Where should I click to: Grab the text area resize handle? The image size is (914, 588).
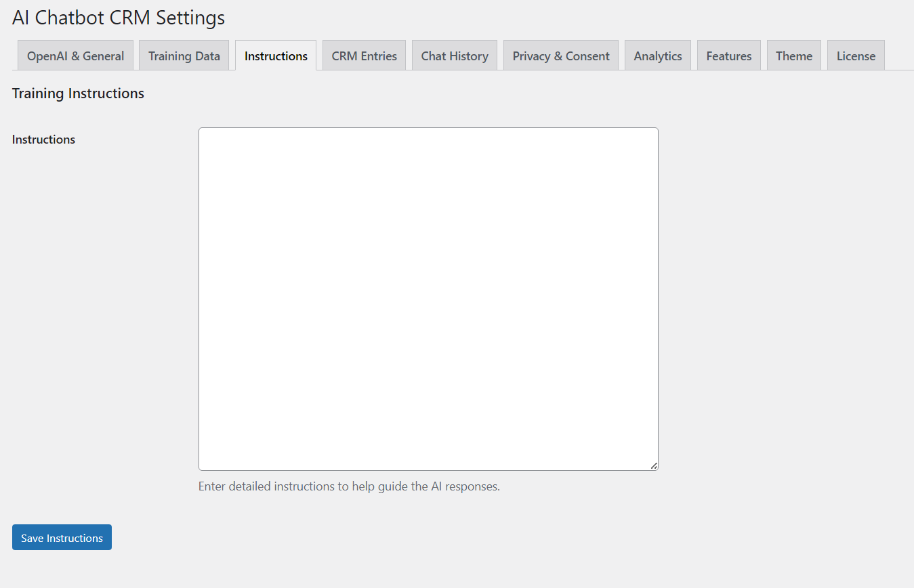[x=654, y=466]
